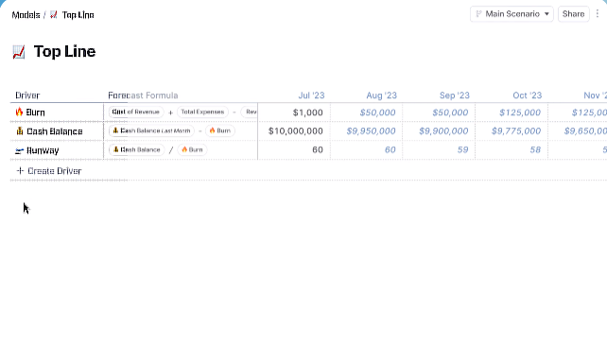Click the Driver column header

pos(27,95)
